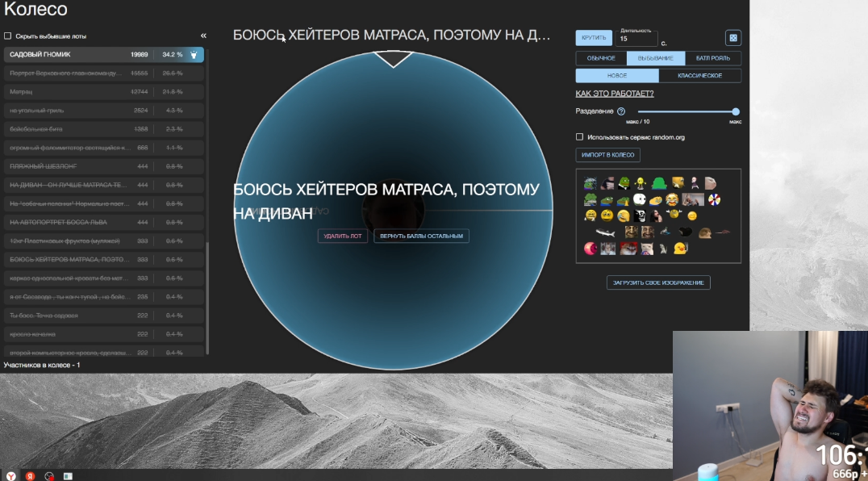Viewport: 868px width, 481px height.
Task: Click the Длительность input field
Action: (636, 39)
